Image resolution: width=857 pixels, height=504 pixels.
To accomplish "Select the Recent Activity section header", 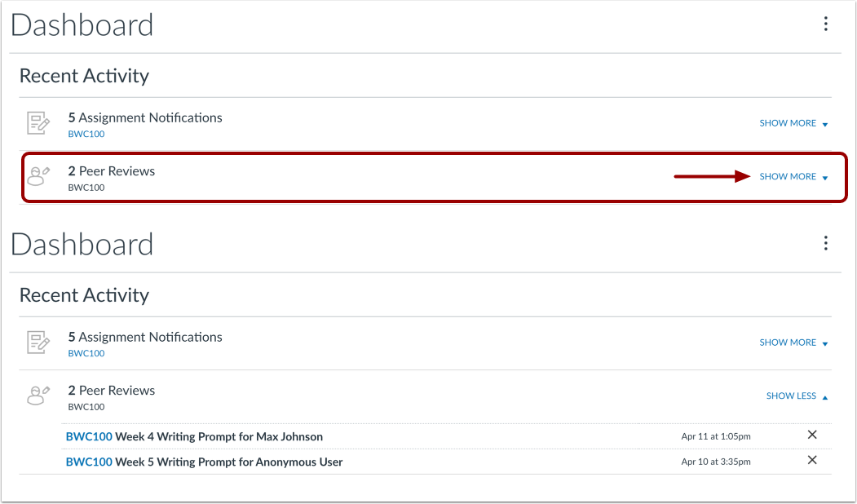I will [84, 75].
